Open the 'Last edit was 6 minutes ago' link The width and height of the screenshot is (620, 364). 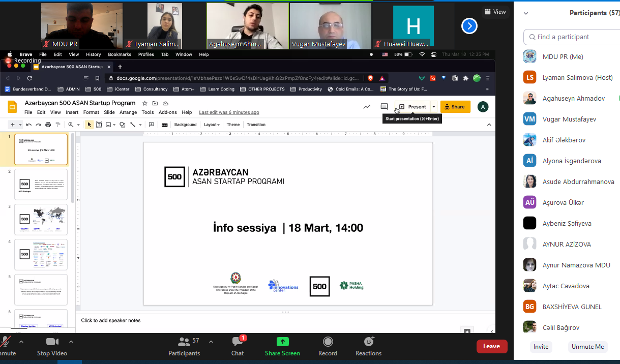[229, 112]
